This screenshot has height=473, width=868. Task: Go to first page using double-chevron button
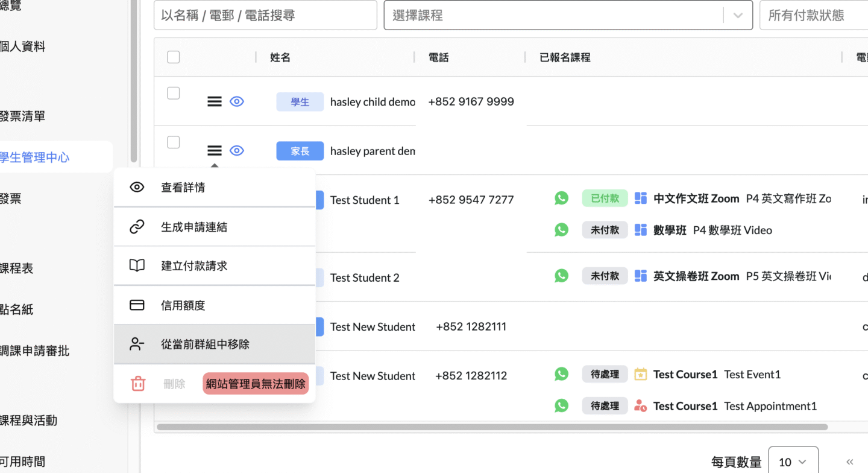pyautogui.click(x=850, y=462)
